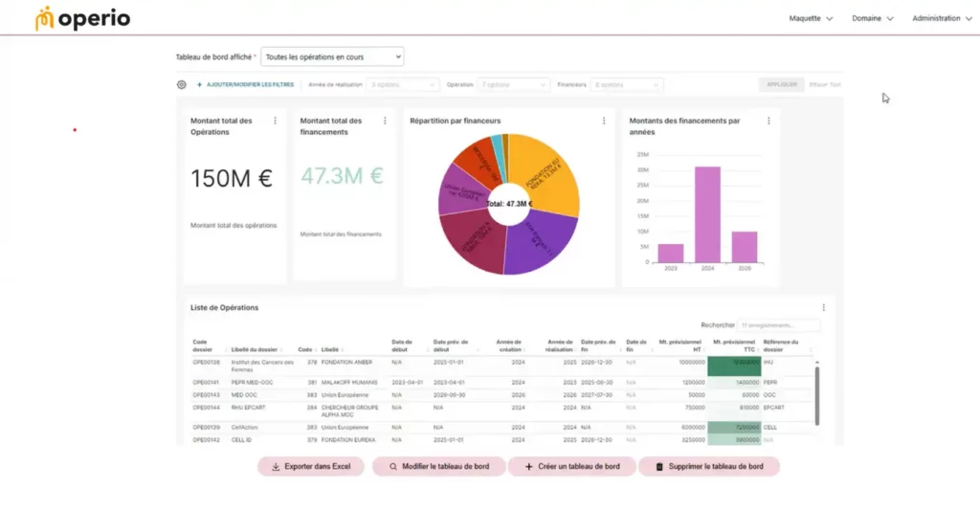
Task: Click the operio logo
Action: pyautogui.click(x=82, y=18)
